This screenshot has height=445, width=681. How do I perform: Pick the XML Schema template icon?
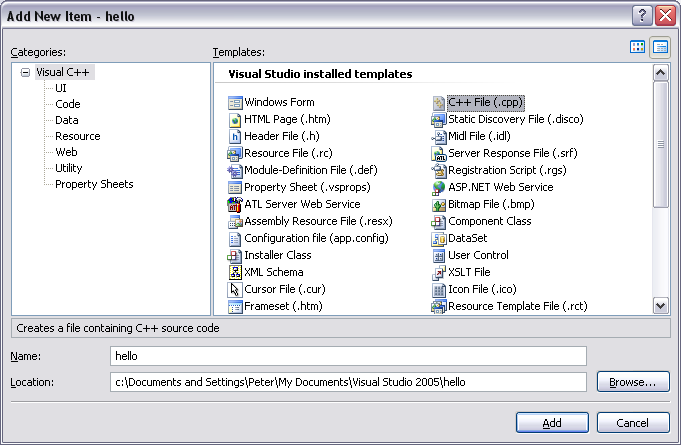click(x=236, y=272)
